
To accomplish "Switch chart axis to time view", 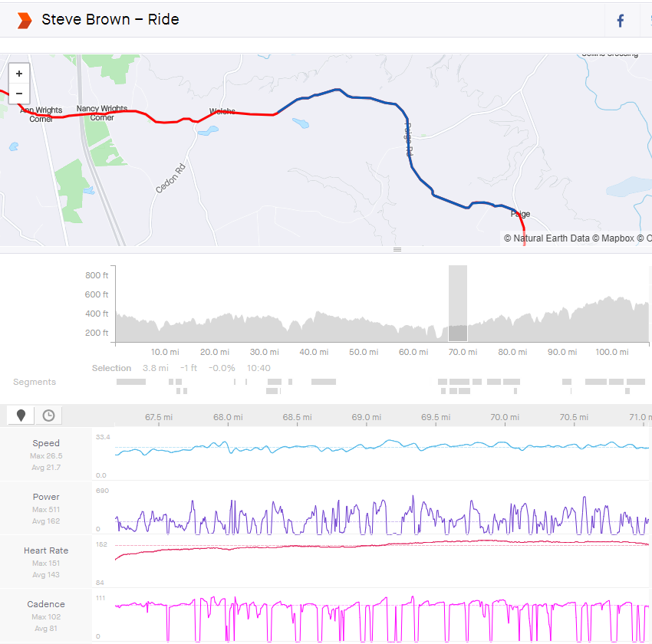I will click(x=48, y=416).
